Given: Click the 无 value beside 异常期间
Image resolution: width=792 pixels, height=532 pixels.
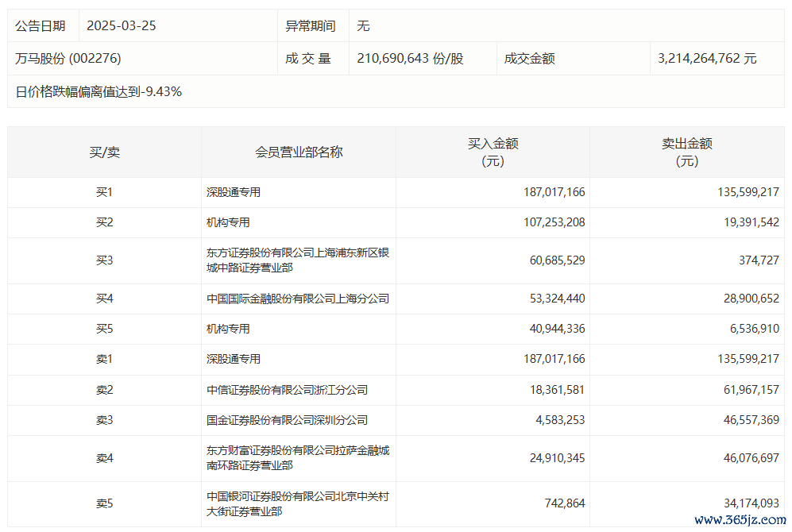Looking at the screenshot, I should point(363,25).
